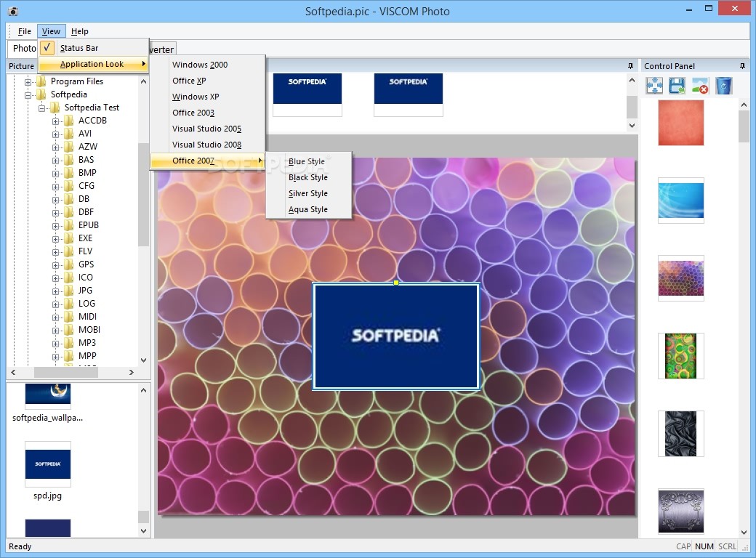Viewport: 756px width, 558px height.
Task: Expand the BMP folder node
Action: (55, 174)
